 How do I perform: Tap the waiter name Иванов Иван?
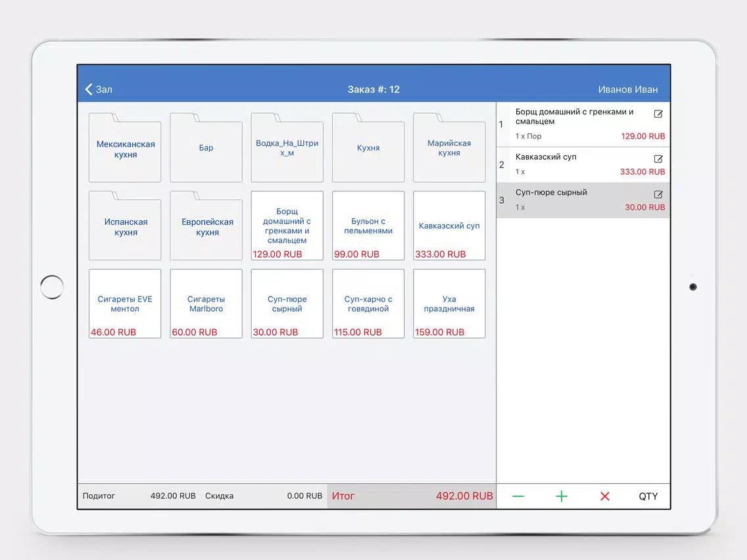coord(628,89)
